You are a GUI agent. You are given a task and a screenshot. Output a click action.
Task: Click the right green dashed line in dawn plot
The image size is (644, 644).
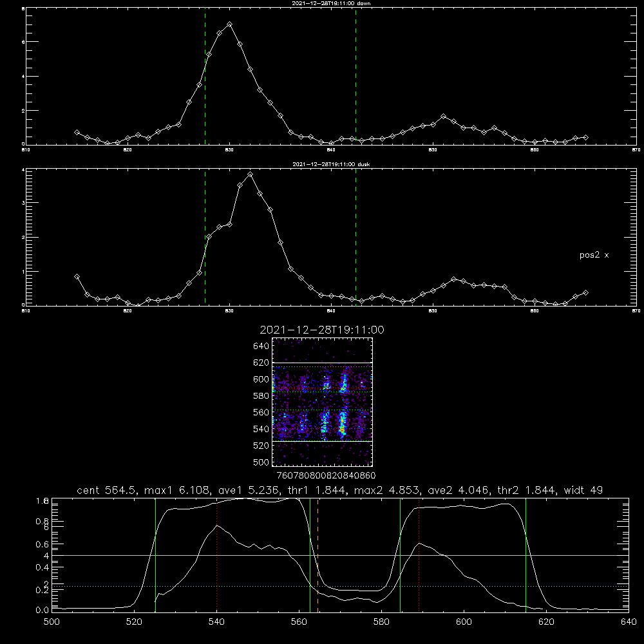tap(355, 77)
